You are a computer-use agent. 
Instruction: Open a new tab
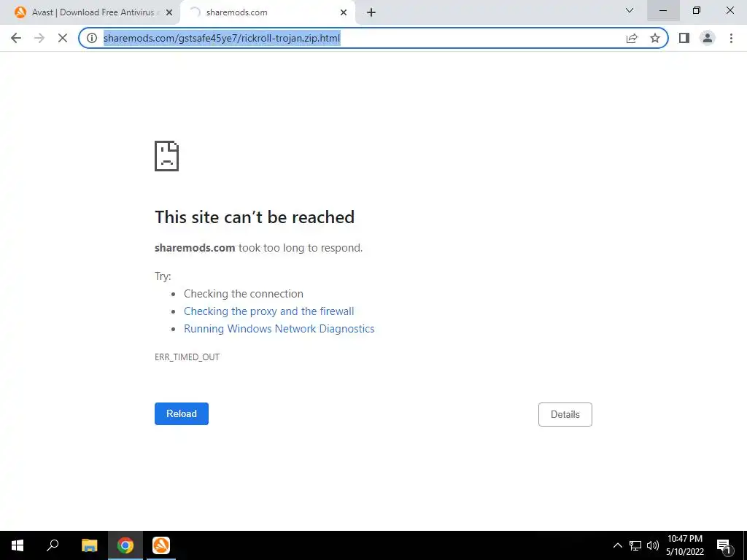click(371, 12)
